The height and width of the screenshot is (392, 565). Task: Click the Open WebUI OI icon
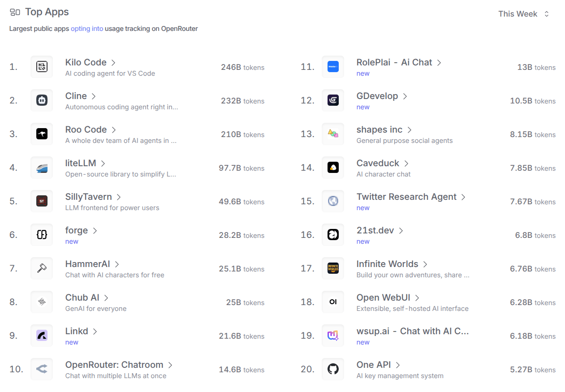(333, 302)
